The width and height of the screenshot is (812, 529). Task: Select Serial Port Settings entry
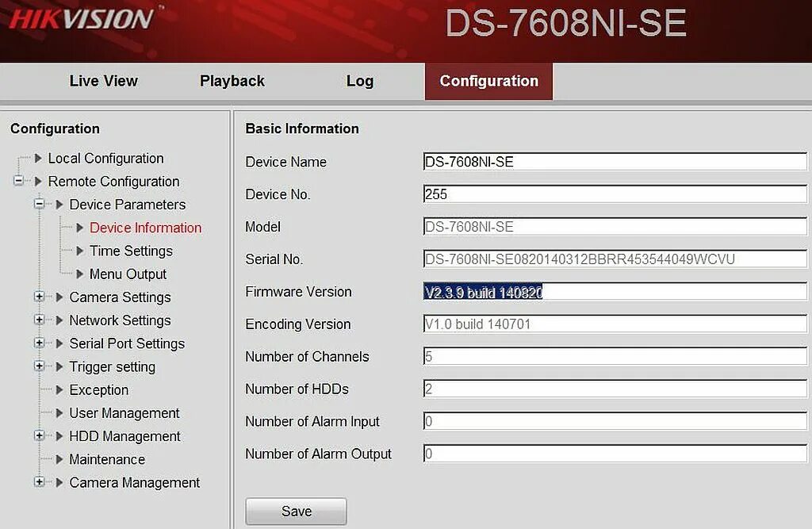pyautogui.click(x=127, y=343)
